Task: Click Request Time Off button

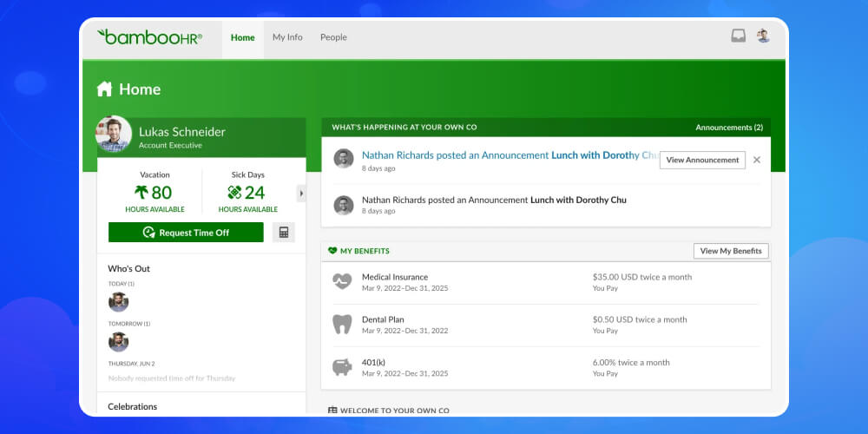Action: pos(186,233)
